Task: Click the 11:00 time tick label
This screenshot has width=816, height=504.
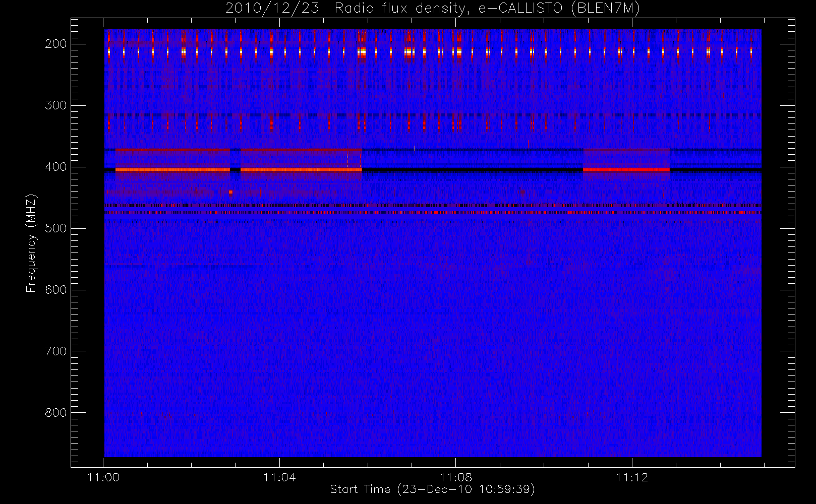Action: (x=103, y=477)
